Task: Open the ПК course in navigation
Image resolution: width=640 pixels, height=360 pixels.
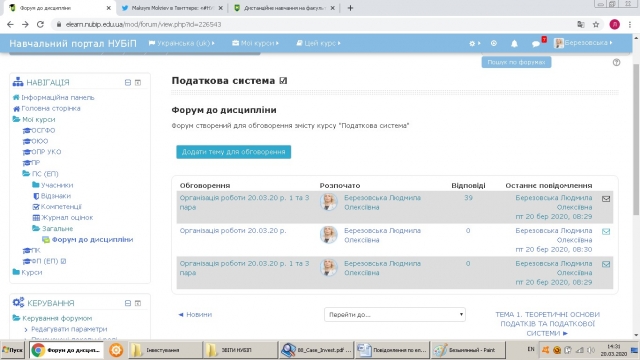Action: click(36, 251)
